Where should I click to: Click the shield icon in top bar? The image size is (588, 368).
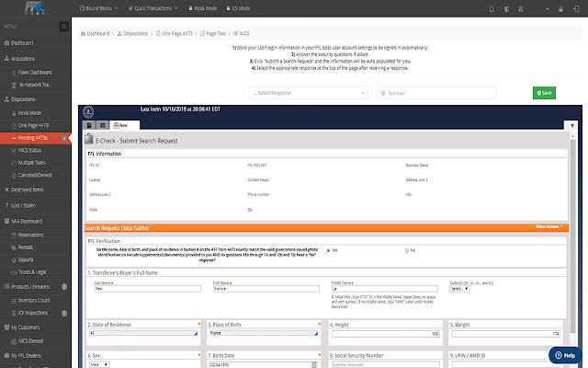[x=506, y=9]
